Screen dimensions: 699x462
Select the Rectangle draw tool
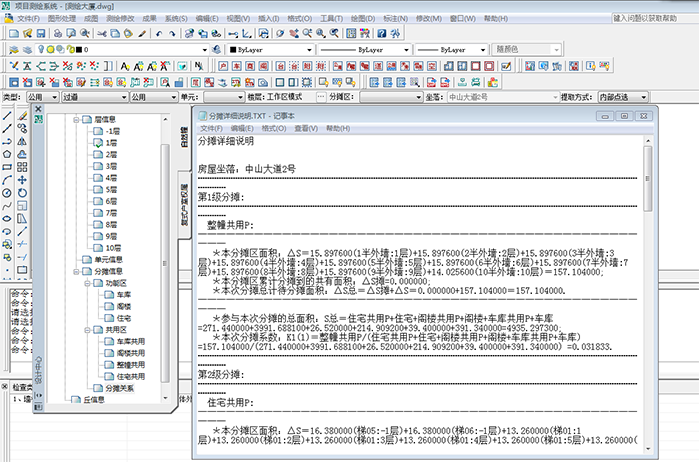[7, 167]
